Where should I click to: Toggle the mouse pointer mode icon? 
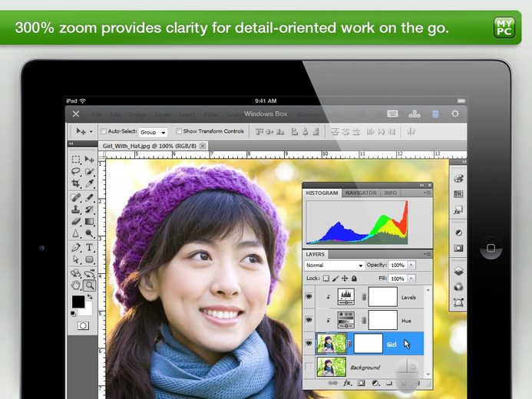(435, 114)
